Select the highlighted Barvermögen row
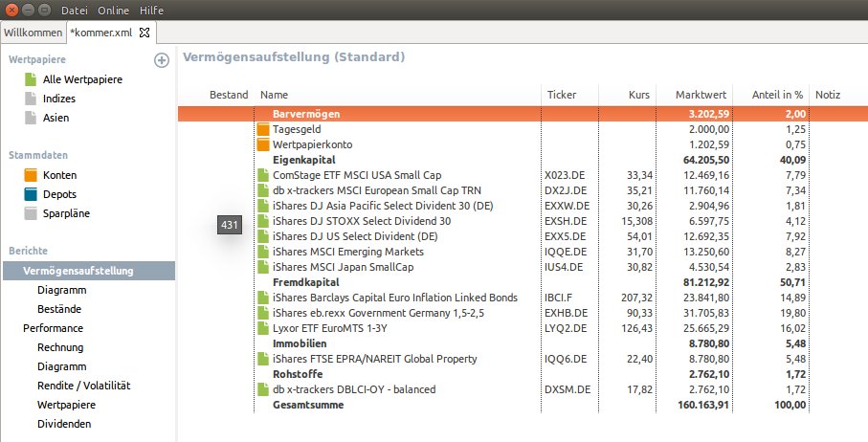Screen dimensions: 868x442 click(x=523, y=114)
